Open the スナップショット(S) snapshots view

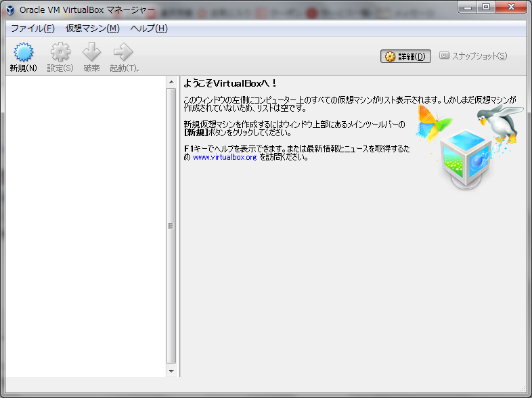coord(473,56)
